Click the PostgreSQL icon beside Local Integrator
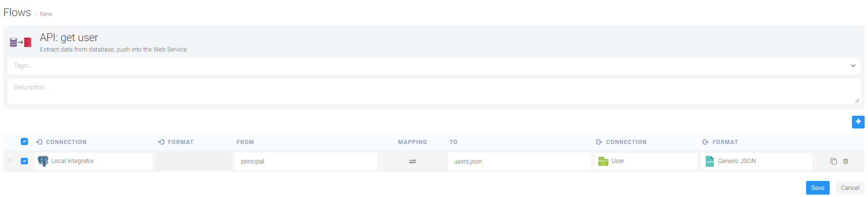Viewport: 868px width, 197px height. click(x=43, y=161)
